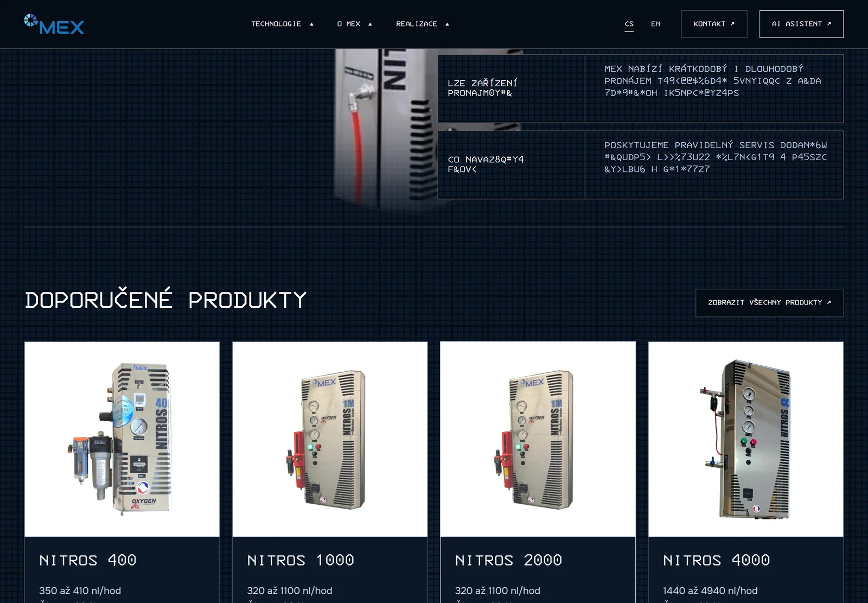This screenshot has width=868, height=603.
Task: Open the O MEX navigation item
Action: click(348, 24)
